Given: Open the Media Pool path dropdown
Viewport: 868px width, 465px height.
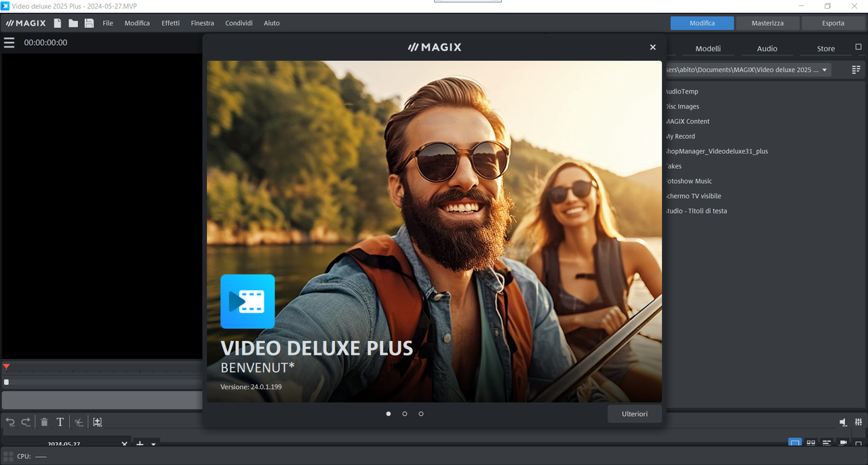Looking at the screenshot, I should 825,70.
